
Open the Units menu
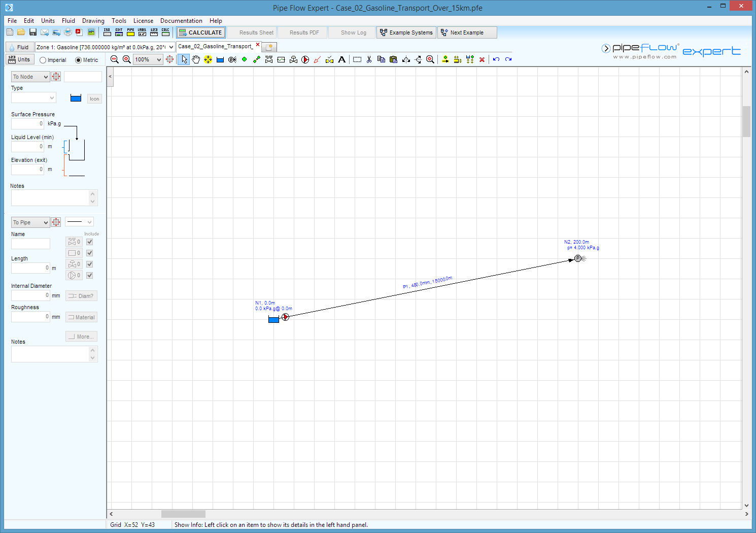tap(48, 21)
